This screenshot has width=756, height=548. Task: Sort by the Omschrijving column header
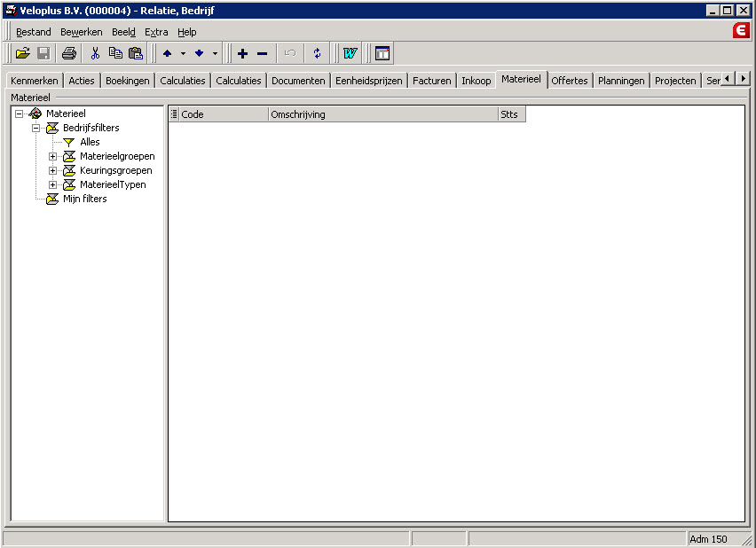pyautogui.click(x=382, y=114)
